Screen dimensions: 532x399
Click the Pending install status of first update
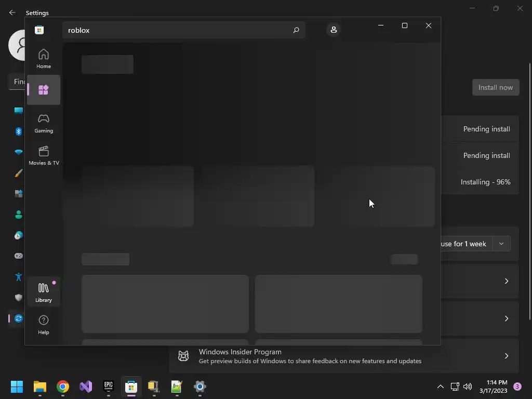coord(486,129)
